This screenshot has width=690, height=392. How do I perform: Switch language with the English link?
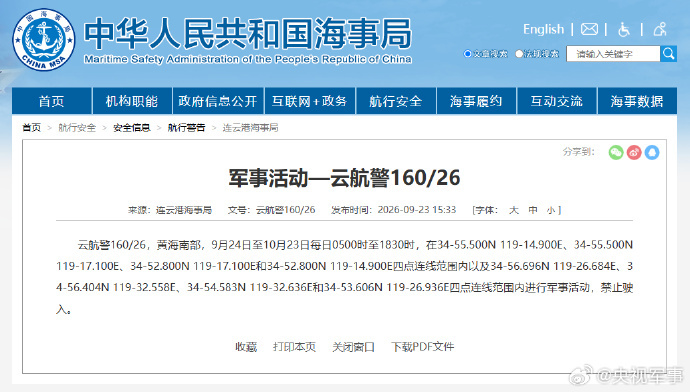tap(543, 29)
